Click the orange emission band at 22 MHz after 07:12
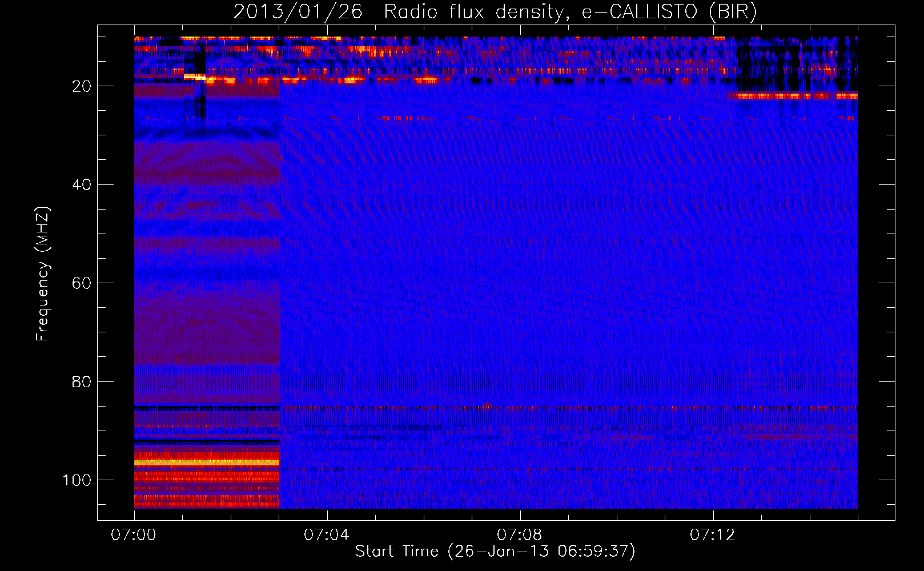The image size is (924, 571). point(795,96)
